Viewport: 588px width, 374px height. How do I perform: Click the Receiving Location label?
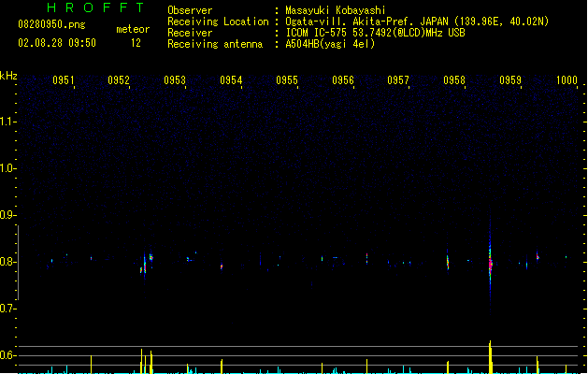[x=218, y=22]
